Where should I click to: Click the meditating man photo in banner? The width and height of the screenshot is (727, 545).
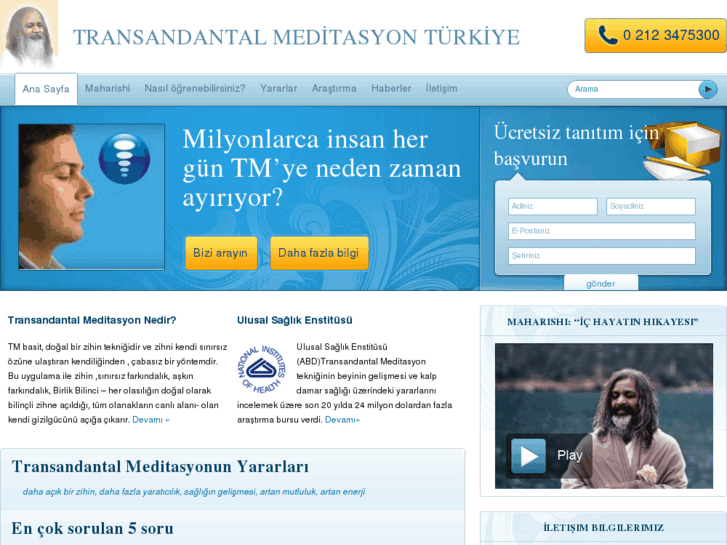click(x=91, y=197)
